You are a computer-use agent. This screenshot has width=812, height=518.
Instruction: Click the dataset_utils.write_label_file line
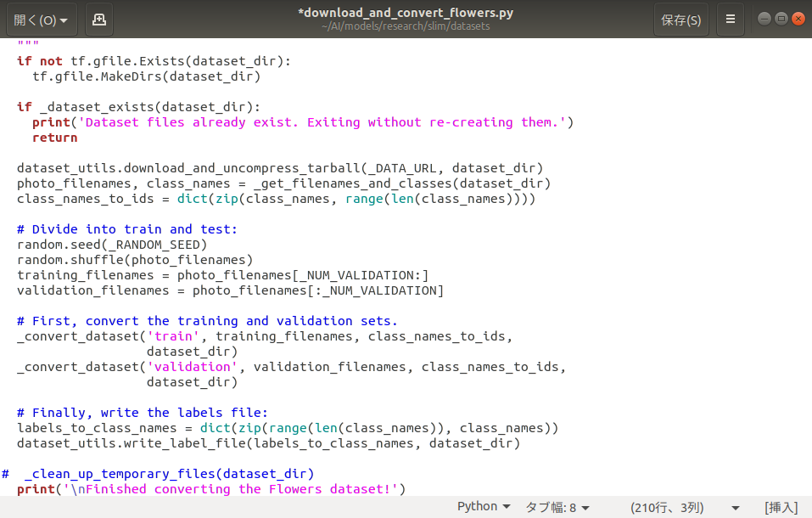click(269, 443)
